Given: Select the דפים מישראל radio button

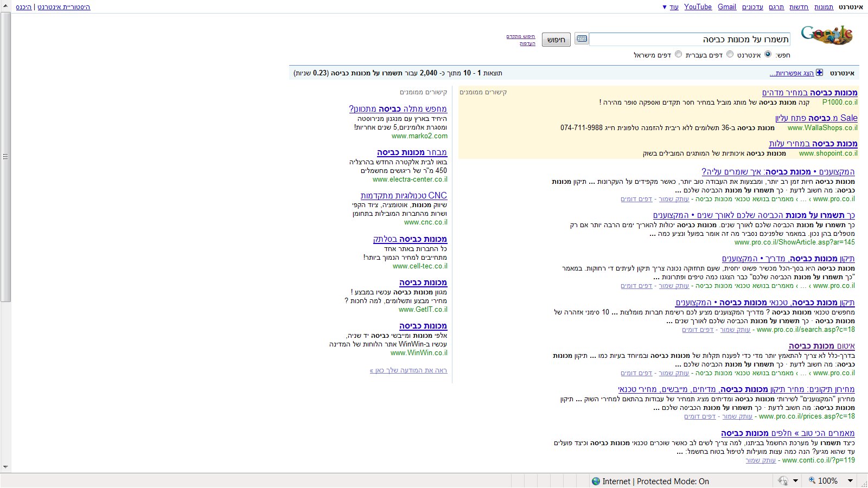Looking at the screenshot, I should point(678,54).
